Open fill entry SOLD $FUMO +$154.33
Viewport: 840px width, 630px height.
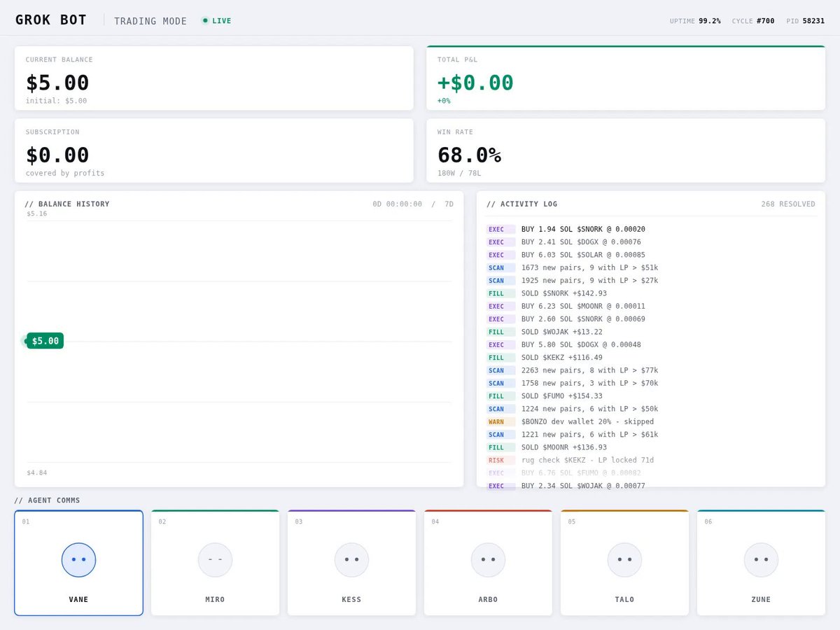pos(651,396)
